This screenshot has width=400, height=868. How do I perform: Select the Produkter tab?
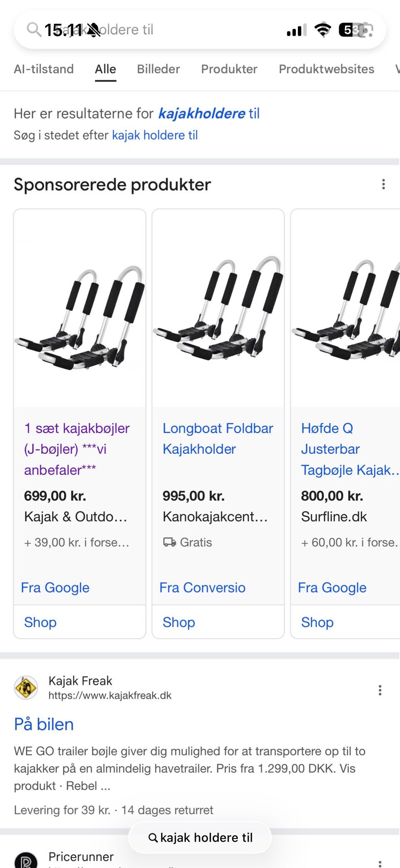[229, 69]
